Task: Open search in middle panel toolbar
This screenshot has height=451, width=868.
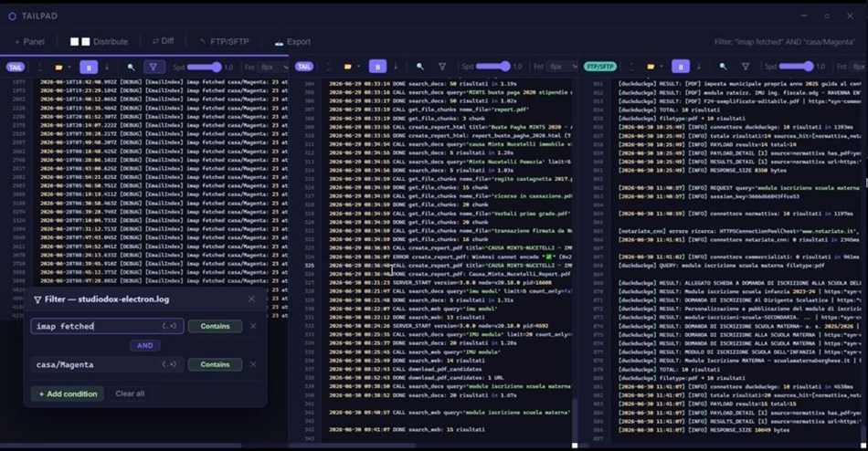Action: (x=420, y=67)
